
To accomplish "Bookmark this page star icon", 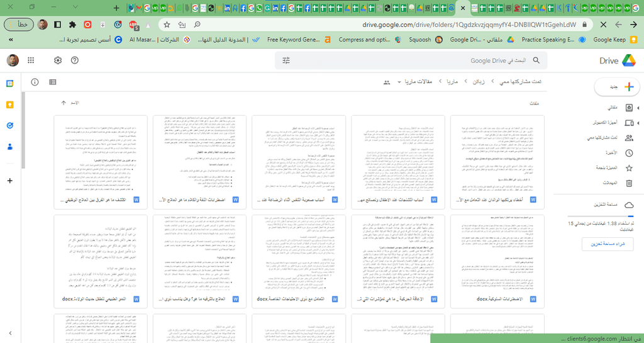I will 167,25.
